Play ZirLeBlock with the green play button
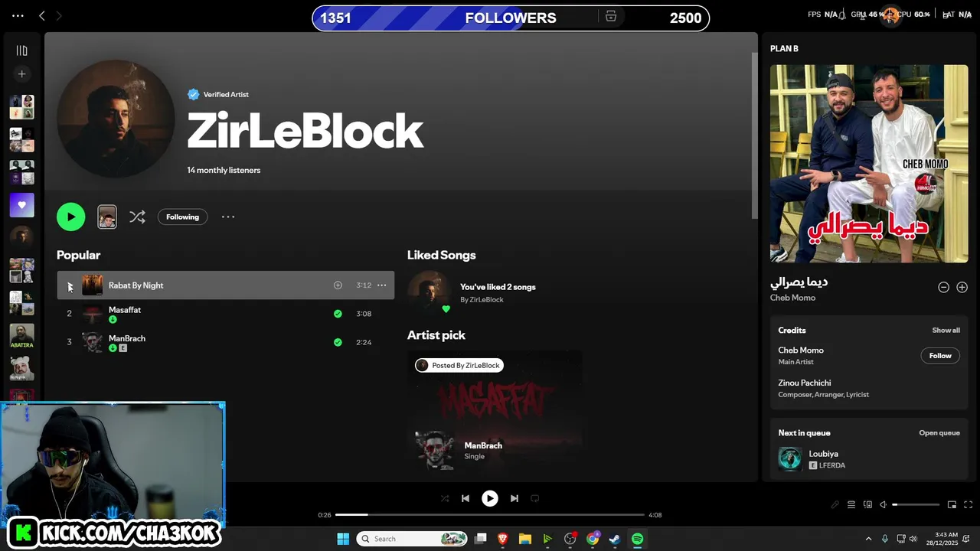This screenshot has width=980, height=551. [x=70, y=217]
